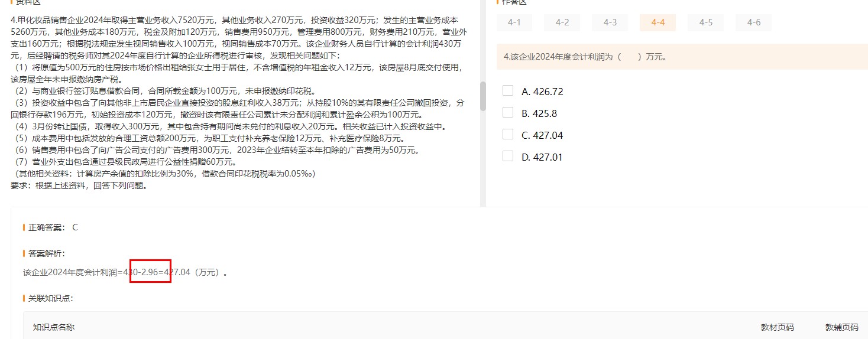868x339 pixels.
Task: Click the material panel scrollbar thumb
Action: pos(482,96)
